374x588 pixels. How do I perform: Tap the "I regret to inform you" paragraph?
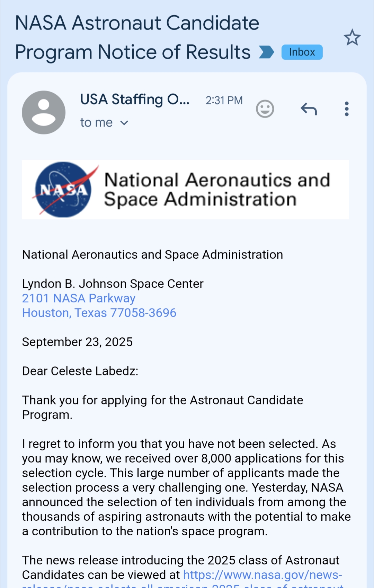[186, 487]
